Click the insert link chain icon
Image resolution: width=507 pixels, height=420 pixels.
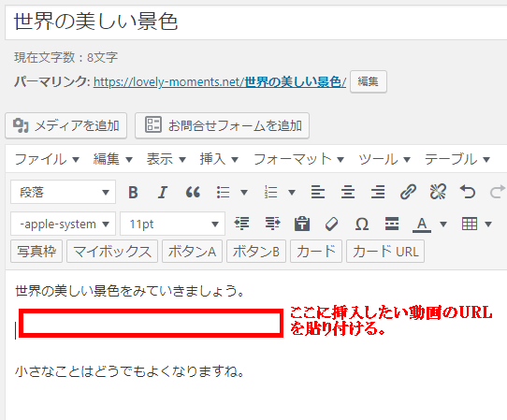408,192
